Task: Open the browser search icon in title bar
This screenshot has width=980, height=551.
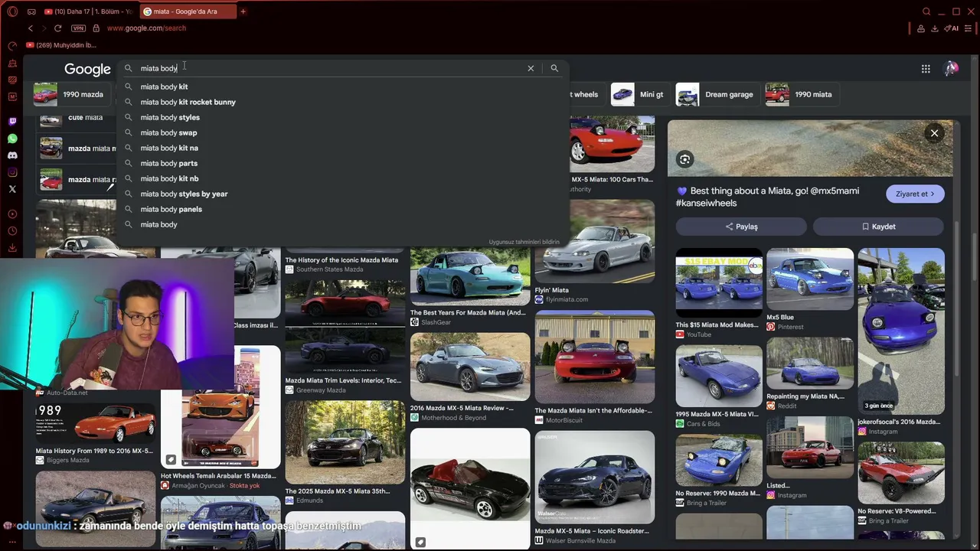Action: coord(926,11)
